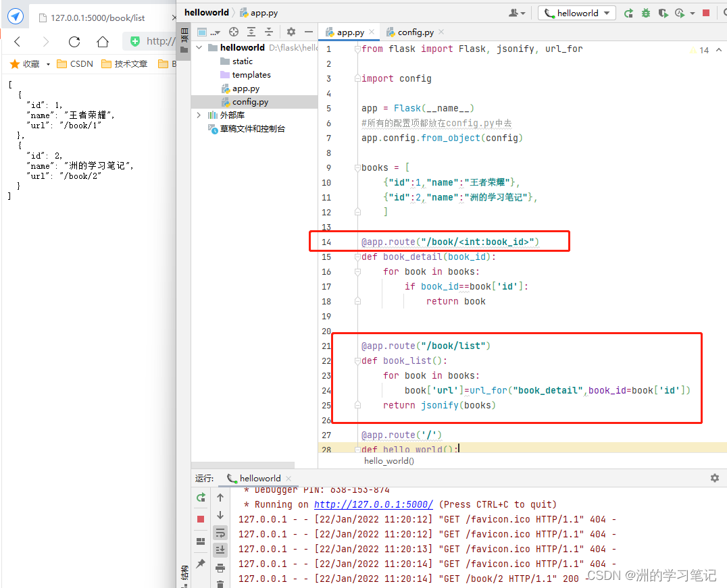Click hello_world() breadcrumb below the editor
The image size is (727, 588).
[x=389, y=460]
